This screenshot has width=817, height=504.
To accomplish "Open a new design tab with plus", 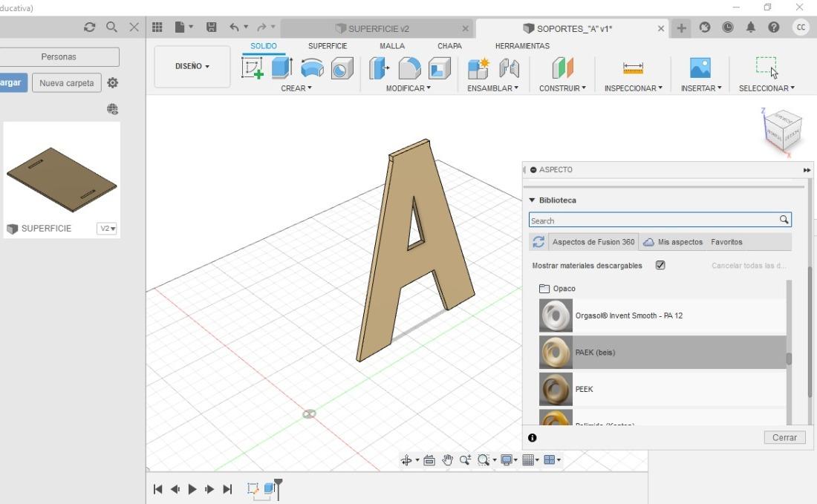I will 681,28.
